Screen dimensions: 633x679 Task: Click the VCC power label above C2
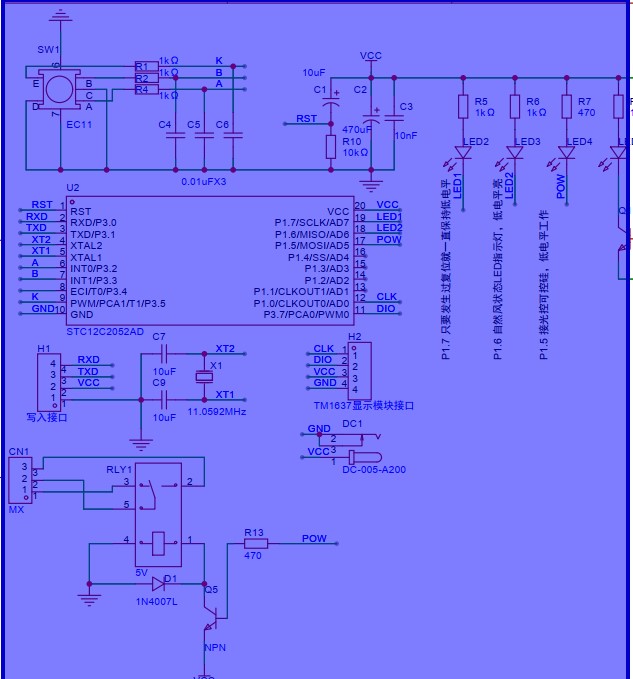(x=371, y=55)
